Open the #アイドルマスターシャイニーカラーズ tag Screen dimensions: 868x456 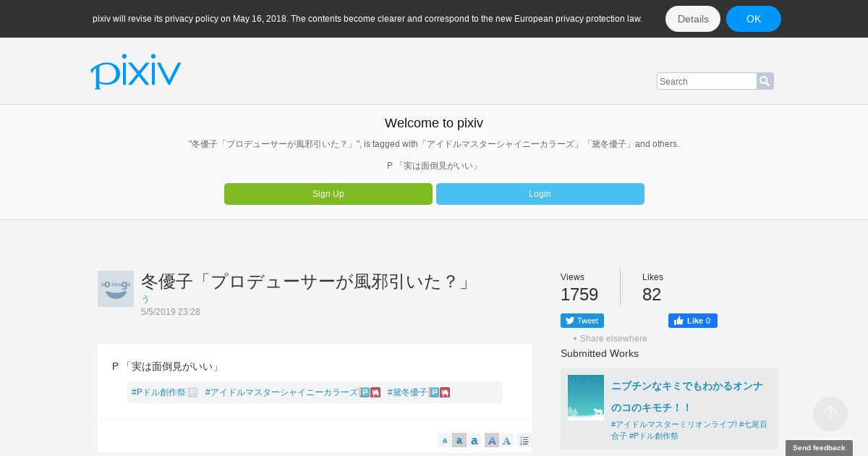(281, 392)
